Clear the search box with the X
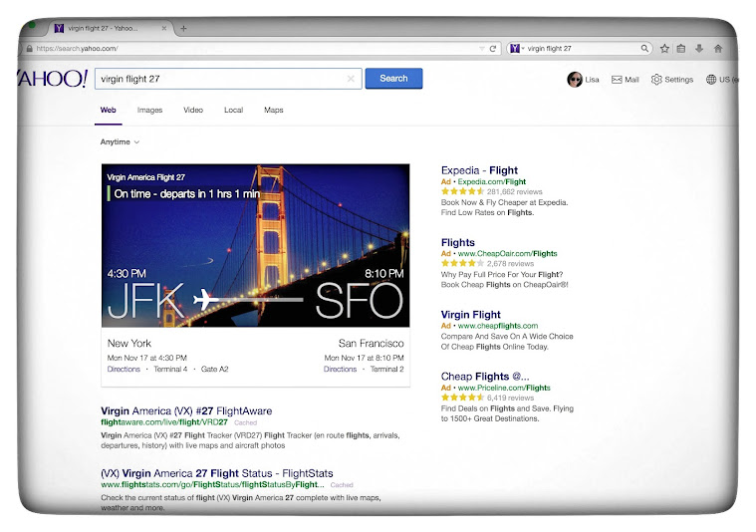Screen dimensions: 756x532 point(351,79)
